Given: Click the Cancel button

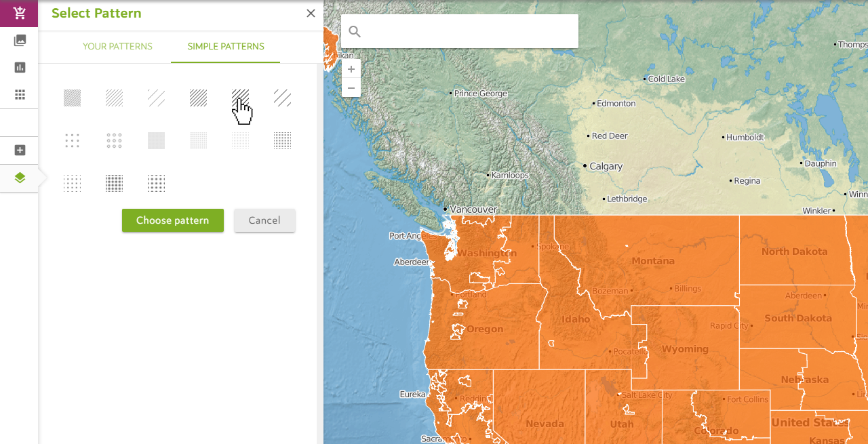Looking at the screenshot, I should 264,220.
